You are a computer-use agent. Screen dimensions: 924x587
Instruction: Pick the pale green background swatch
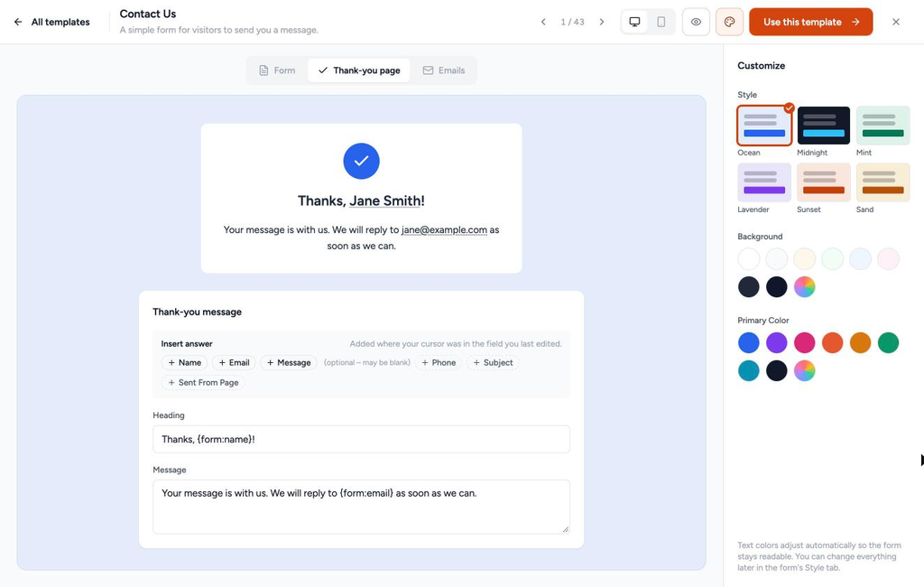[x=833, y=259]
